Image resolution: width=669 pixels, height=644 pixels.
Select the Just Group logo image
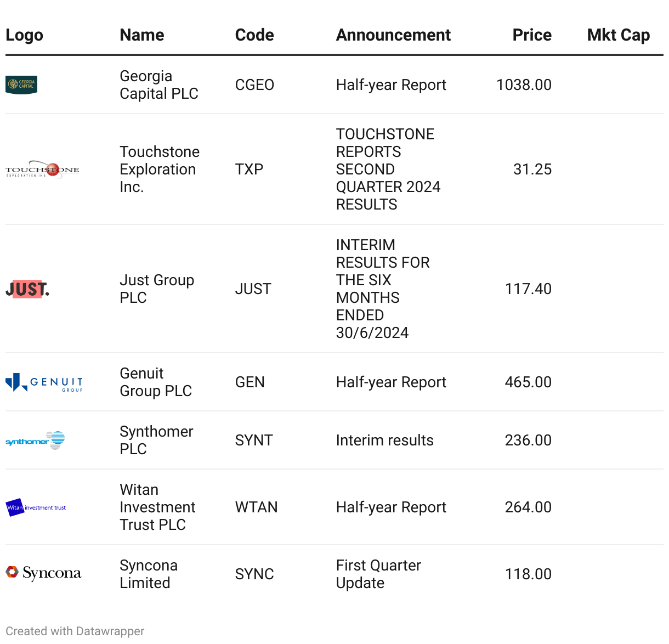click(27, 289)
